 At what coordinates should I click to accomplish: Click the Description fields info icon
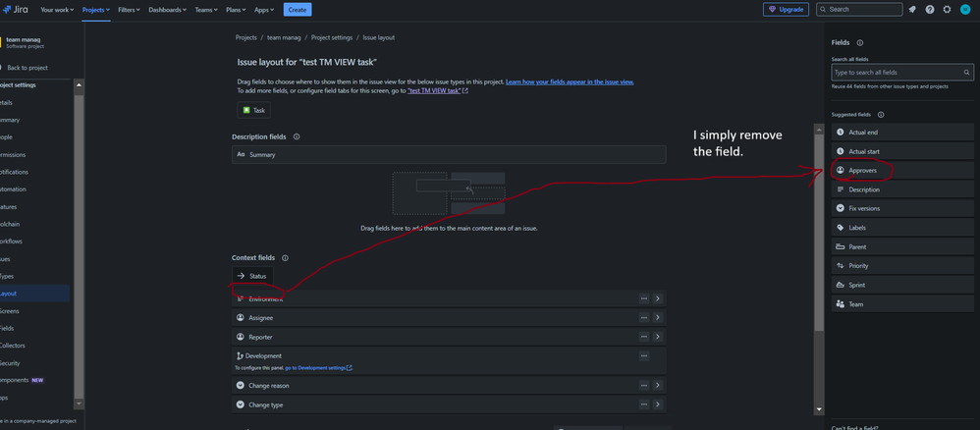point(297,136)
